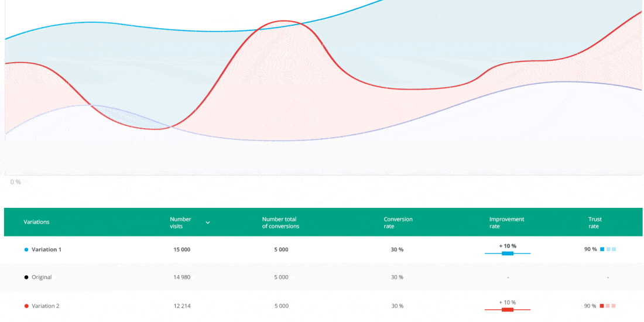Click the purple Original chart line
Image resolution: width=644 pixels, height=322 pixels.
[283, 141]
